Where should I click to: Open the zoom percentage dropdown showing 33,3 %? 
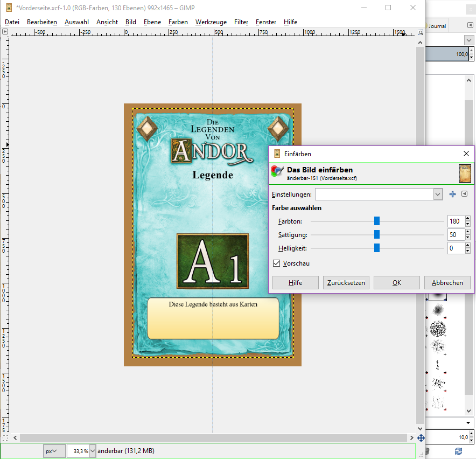coord(93,451)
